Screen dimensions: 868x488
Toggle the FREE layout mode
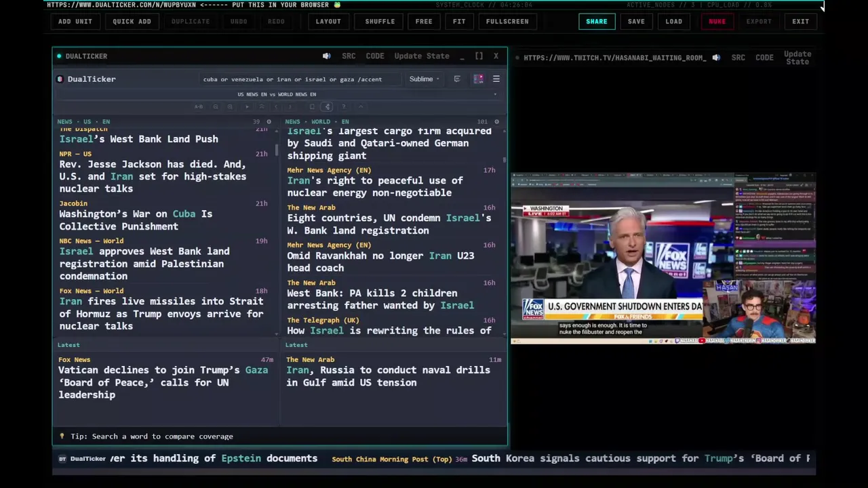[424, 21]
